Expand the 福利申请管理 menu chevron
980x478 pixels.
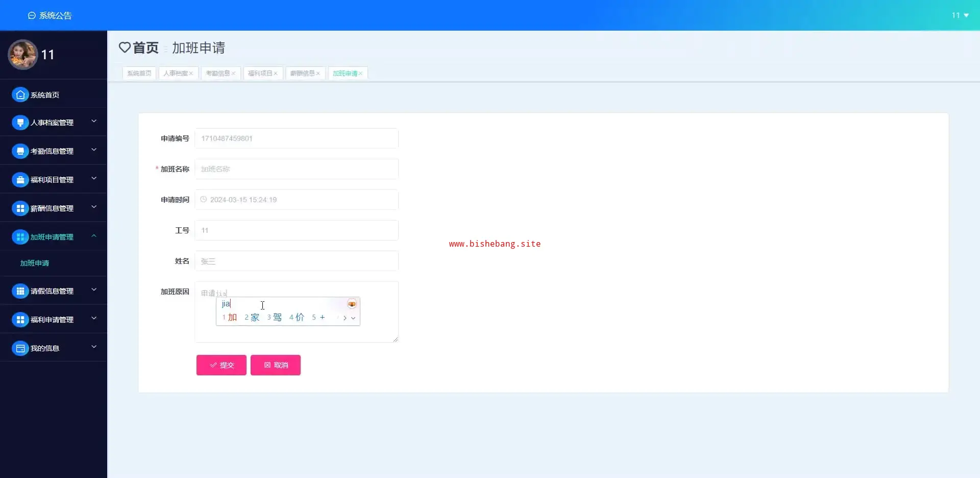[94, 319]
